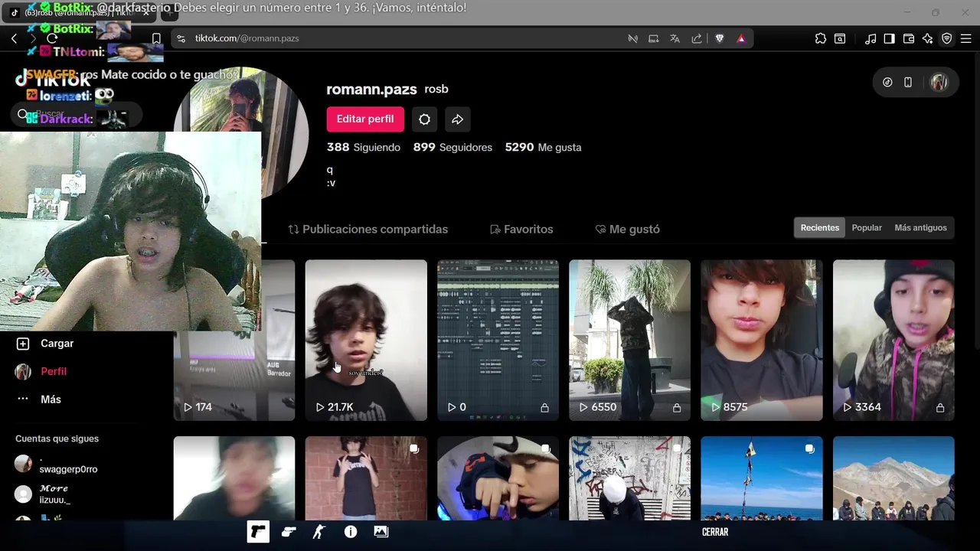Screen dimensions: 980x551
Task: Open the video with 6550 views
Action: [x=629, y=340]
